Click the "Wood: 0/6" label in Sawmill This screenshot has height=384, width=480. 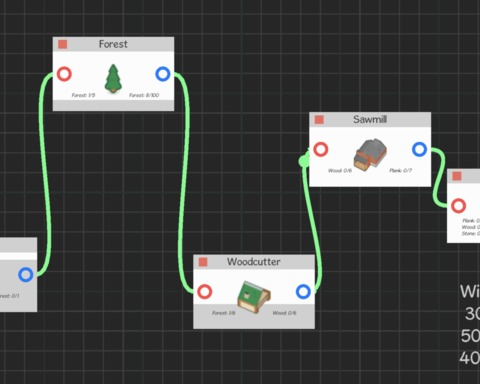click(x=340, y=171)
